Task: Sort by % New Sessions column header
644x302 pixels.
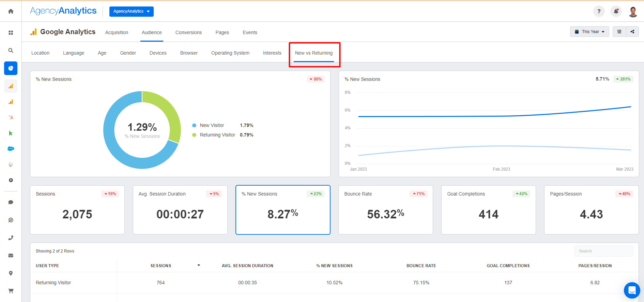Action: click(x=334, y=266)
